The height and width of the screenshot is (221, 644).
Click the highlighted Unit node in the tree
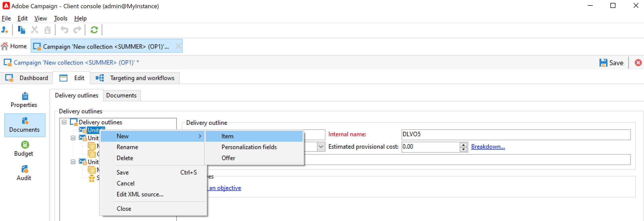(x=93, y=130)
